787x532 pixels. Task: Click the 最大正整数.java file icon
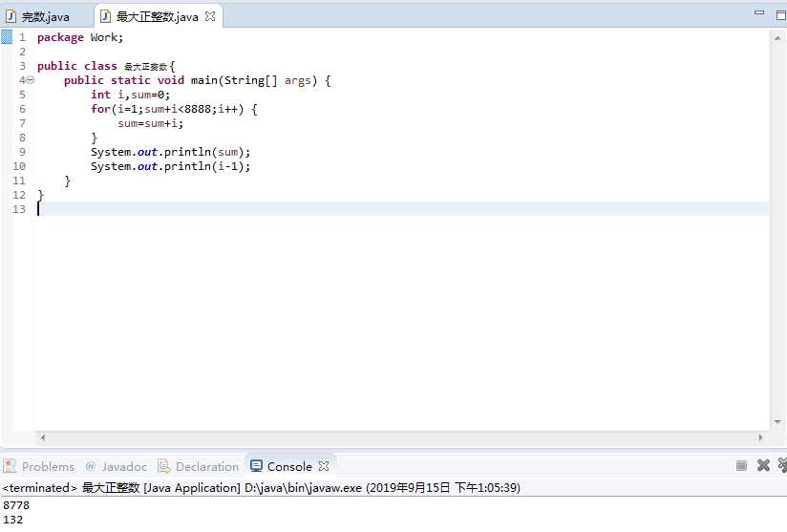coord(105,17)
